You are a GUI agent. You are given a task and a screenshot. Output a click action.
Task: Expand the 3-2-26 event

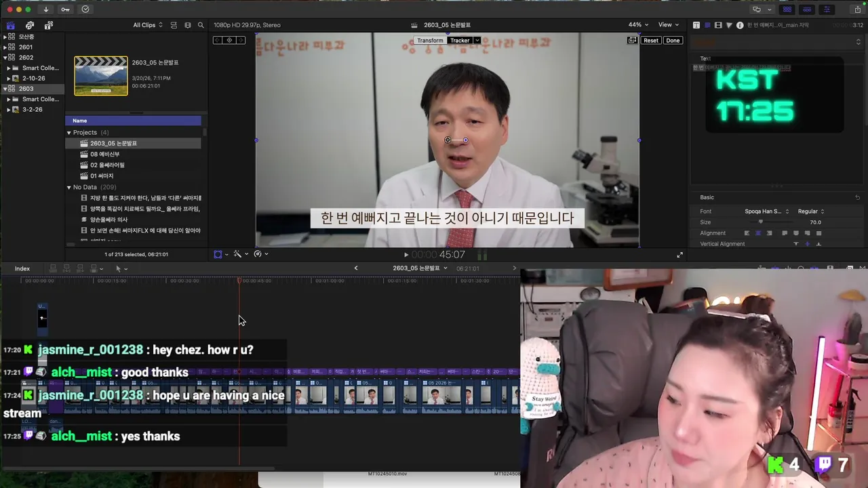(x=9, y=110)
